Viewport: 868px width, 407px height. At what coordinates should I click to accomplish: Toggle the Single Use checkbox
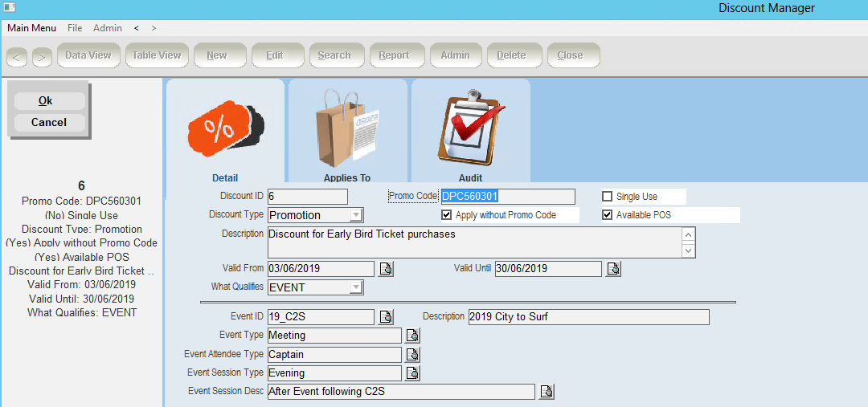[608, 197]
